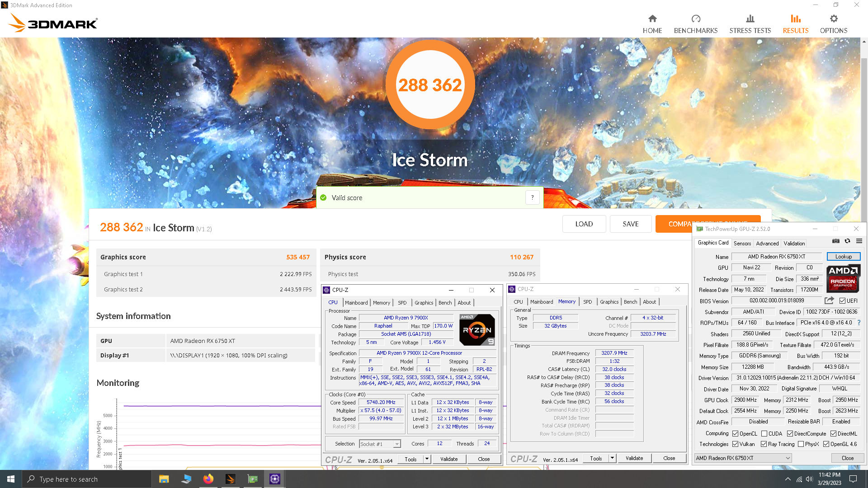Open the volume control in system tray
The width and height of the screenshot is (868, 488).
pyautogui.click(x=809, y=479)
